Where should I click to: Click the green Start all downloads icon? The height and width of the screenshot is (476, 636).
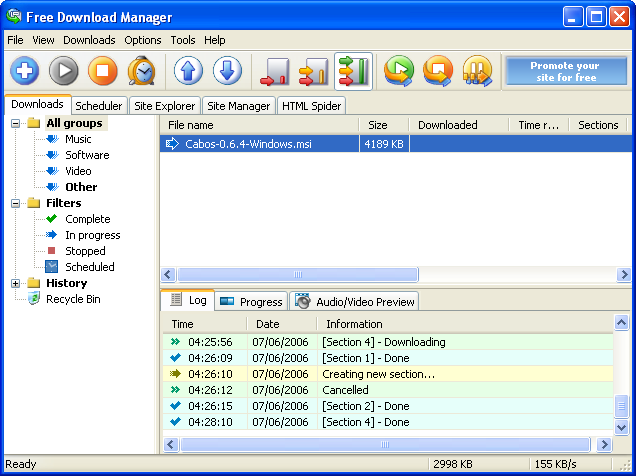tap(399, 71)
